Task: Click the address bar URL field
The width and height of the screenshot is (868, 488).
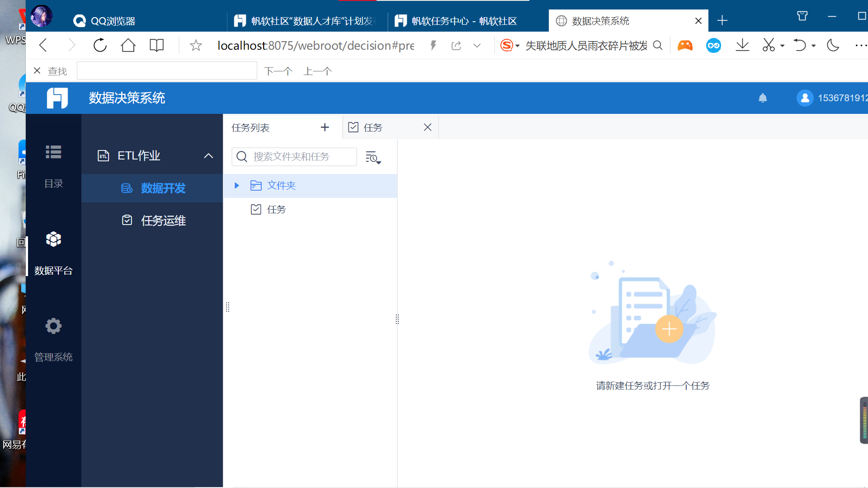Action: coord(316,45)
